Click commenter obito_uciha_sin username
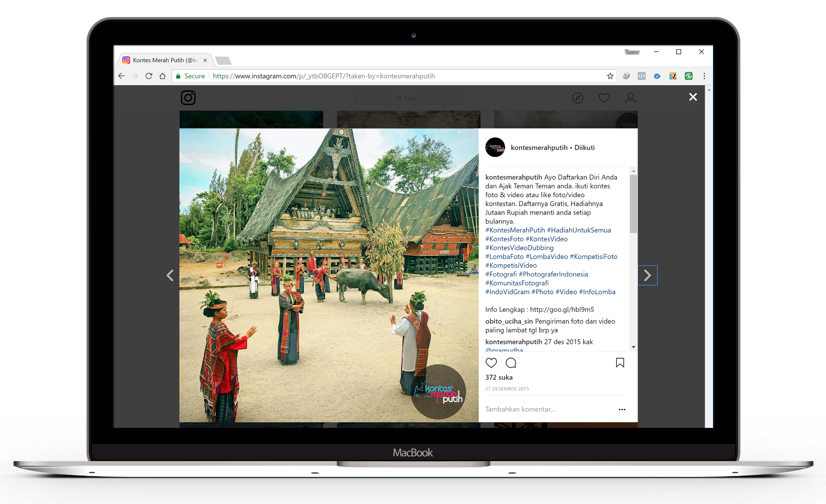This screenshot has height=504, width=826. click(x=509, y=321)
